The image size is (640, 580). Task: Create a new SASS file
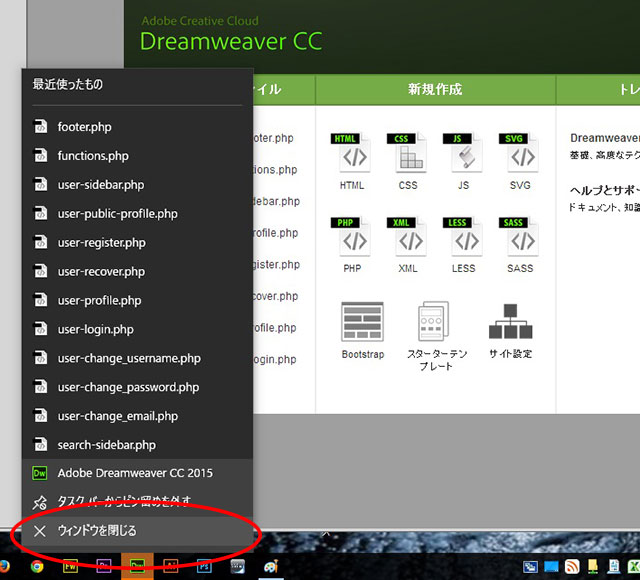click(x=520, y=244)
